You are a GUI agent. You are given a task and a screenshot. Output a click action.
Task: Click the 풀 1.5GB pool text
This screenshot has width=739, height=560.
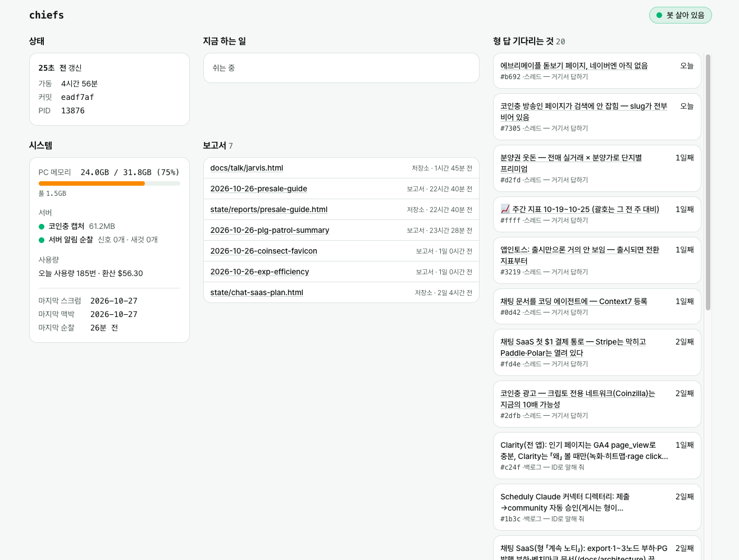52,194
